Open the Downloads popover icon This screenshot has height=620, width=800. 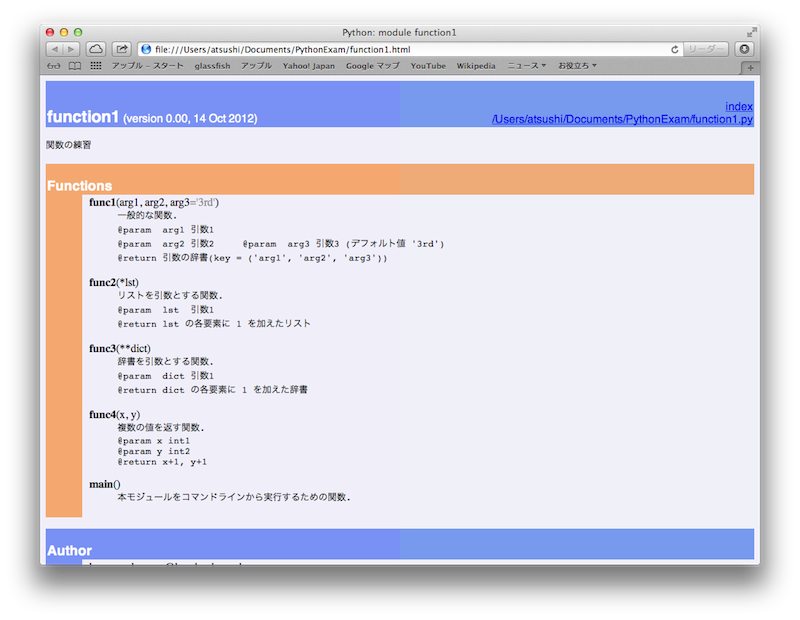click(745, 48)
